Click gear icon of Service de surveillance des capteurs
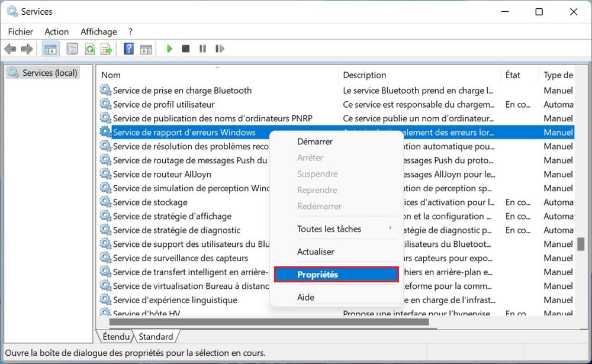 coord(105,258)
